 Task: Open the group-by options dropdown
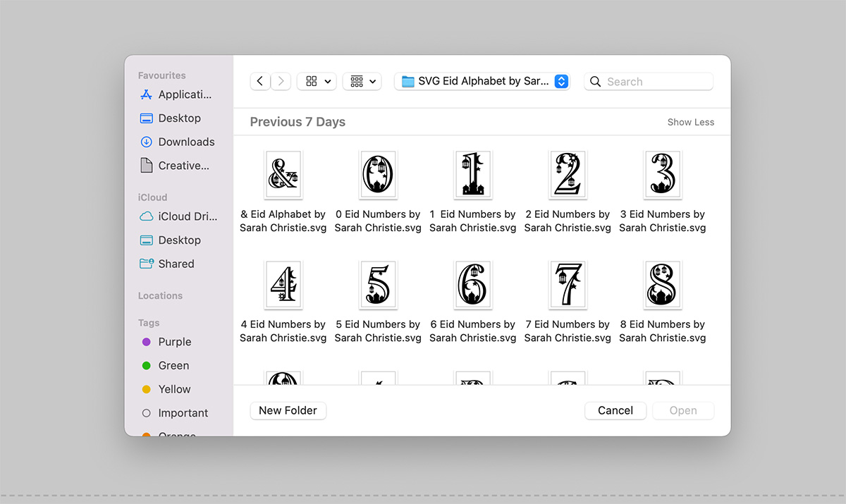pos(362,81)
